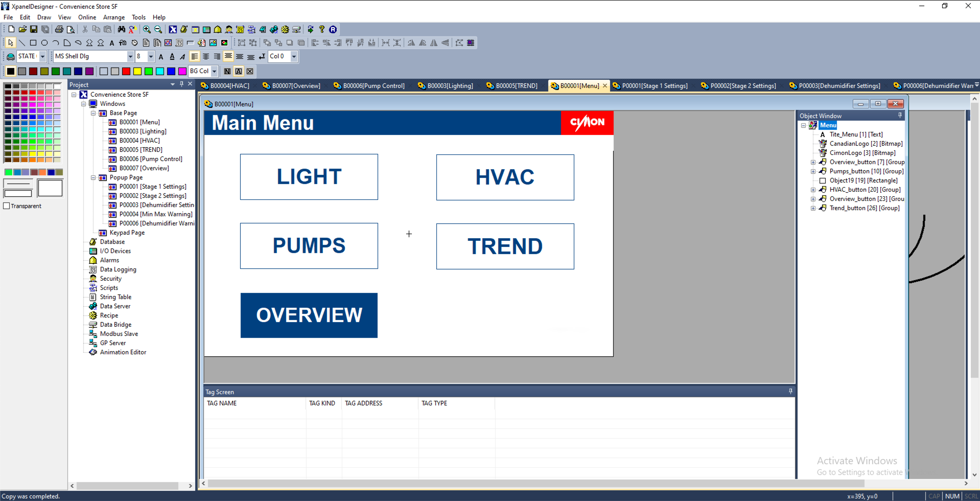Enable the Transparent checkbox
The height and width of the screenshot is (501, 980).
pos(6,206)
